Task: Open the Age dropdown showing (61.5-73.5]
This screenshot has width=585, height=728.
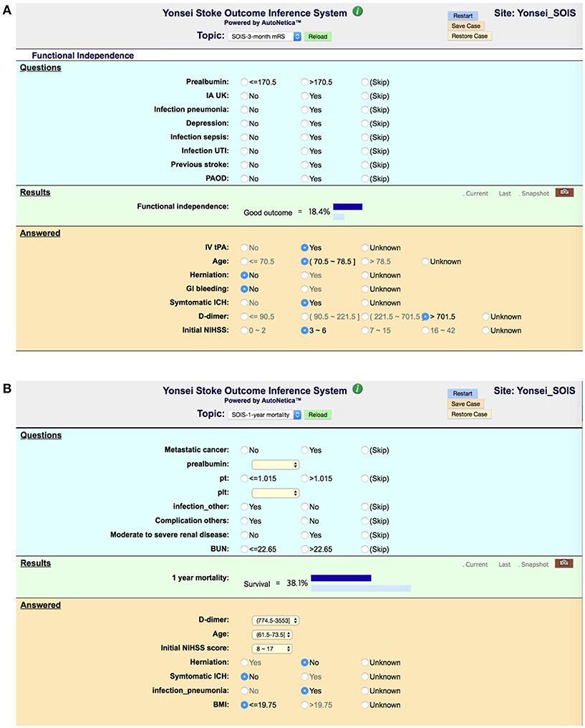Action: [x=272, y=635]
